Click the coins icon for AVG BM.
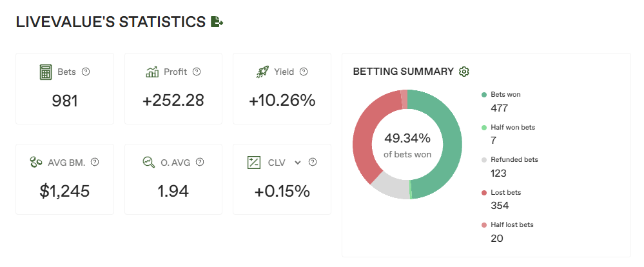Screen dimensions: 644x267 click(37, 163)
